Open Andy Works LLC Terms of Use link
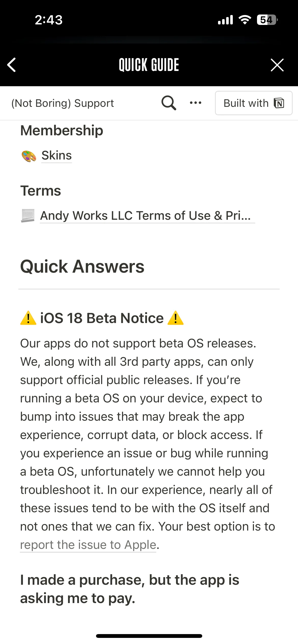The height and width of the screenshot is (644, 298). point(147,216)
